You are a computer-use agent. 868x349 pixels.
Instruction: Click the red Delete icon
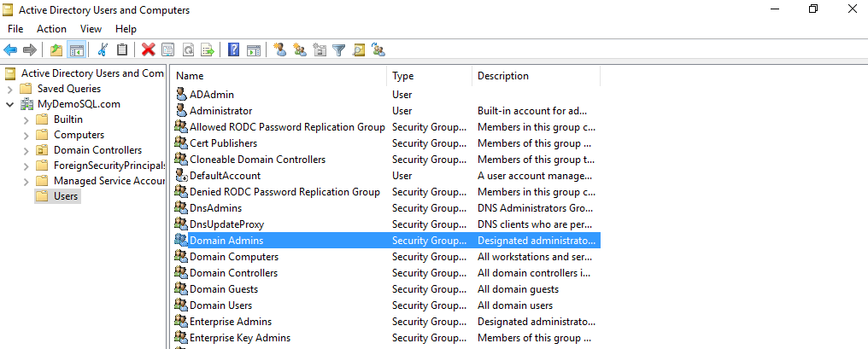[x=148, y=50]
